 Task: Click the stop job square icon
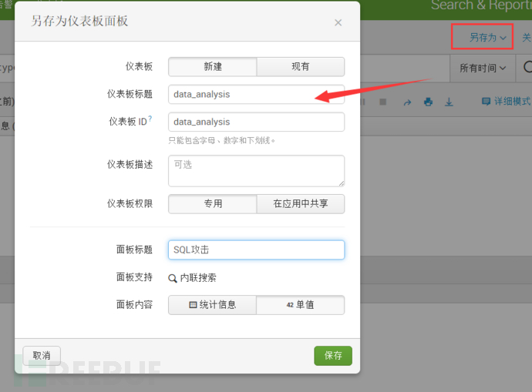click(x=383, y=102)
